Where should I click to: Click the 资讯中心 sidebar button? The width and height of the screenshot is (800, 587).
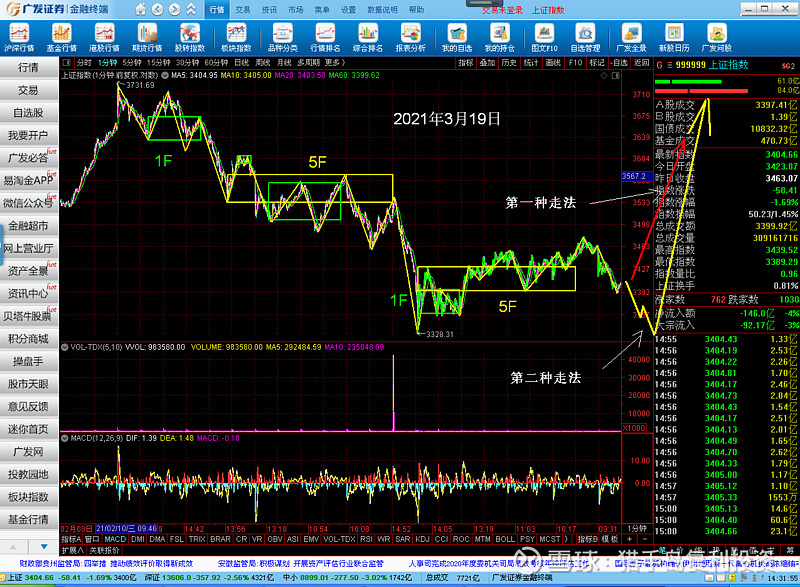pos(29,293)
